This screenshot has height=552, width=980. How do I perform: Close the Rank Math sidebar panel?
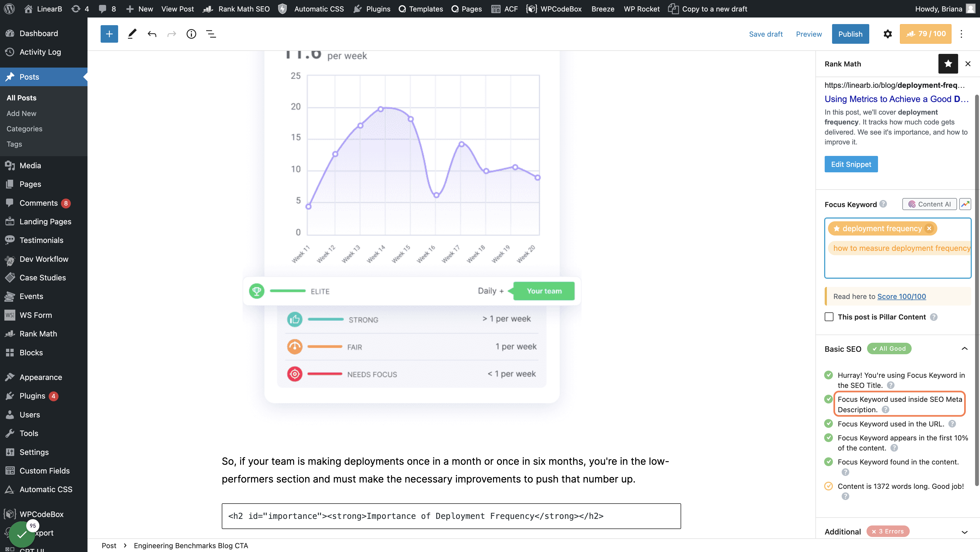tap(968, 63)
